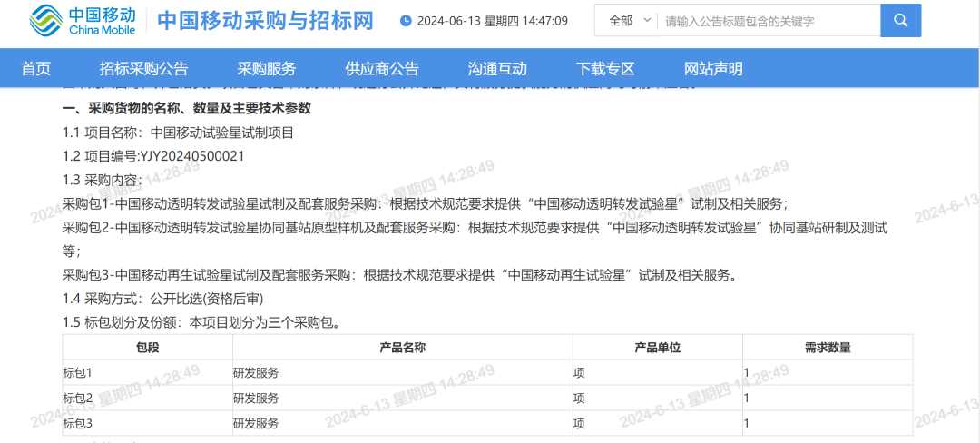Open 招标采购公告 menu item
This screenshot has width=980, height=443.
(143, 69)
